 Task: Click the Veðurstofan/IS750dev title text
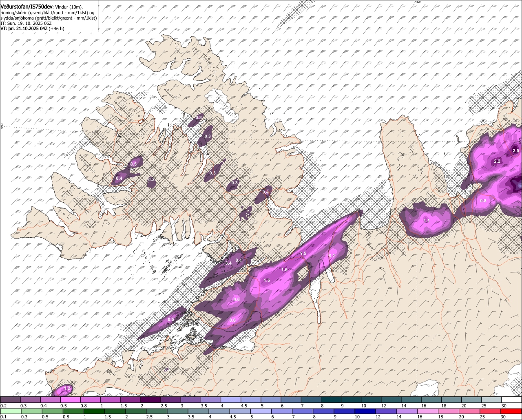click(x=26, y=7)
